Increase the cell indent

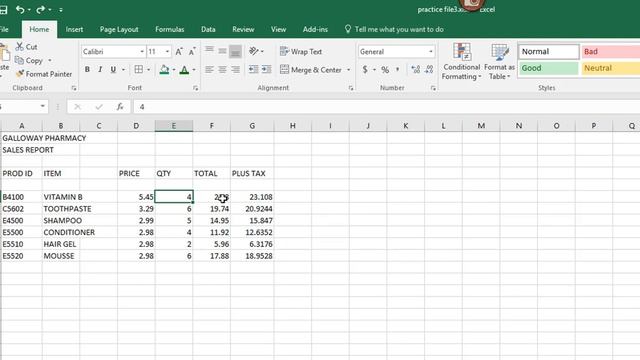click(267, 70)
